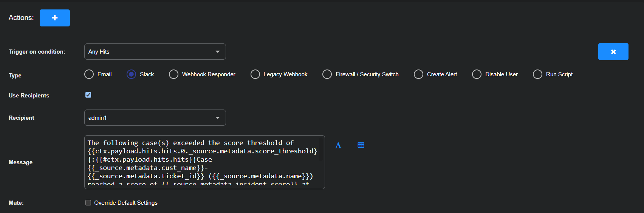Uncheck the Use Recipients checkbox
Viewport: 644px width, 213px height.
click(x=88, y=95)
